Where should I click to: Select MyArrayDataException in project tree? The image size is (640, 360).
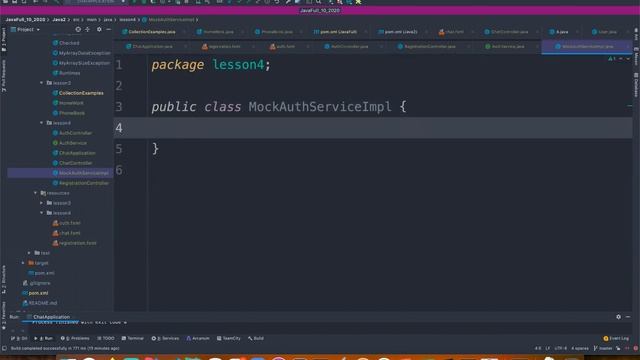point(81,53)
